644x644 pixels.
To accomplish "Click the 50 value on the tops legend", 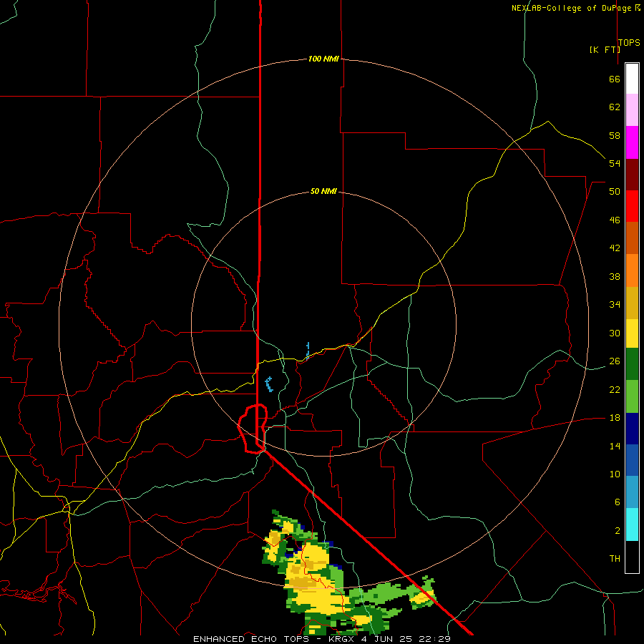I will [x=615, y=191].
